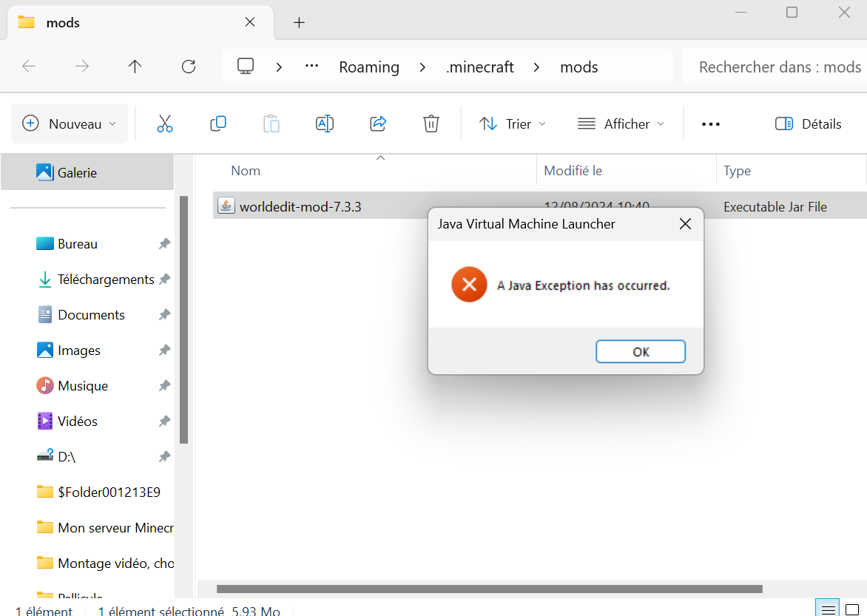Go back with the left arrow
The height and width of the screenshot is (616, 867).
[29, 67]
